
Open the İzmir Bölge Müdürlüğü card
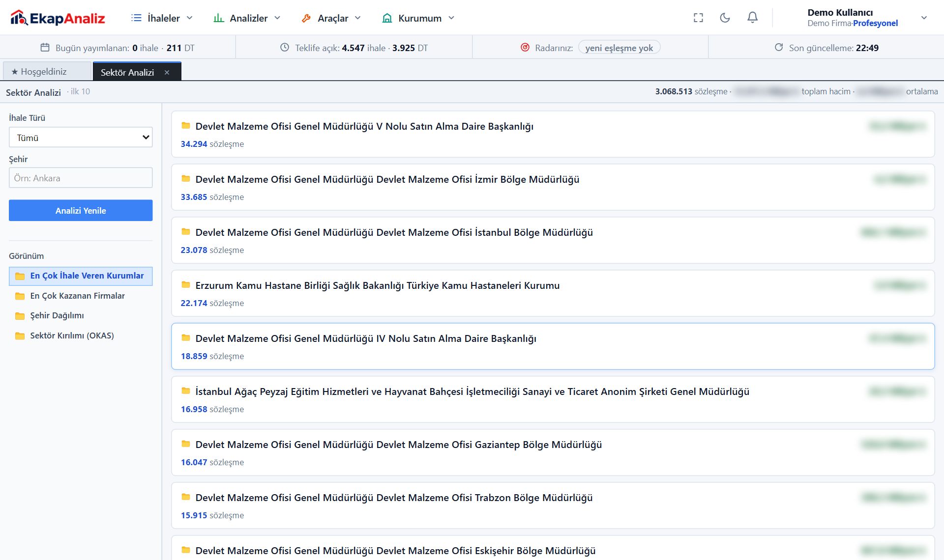(553, 187)
